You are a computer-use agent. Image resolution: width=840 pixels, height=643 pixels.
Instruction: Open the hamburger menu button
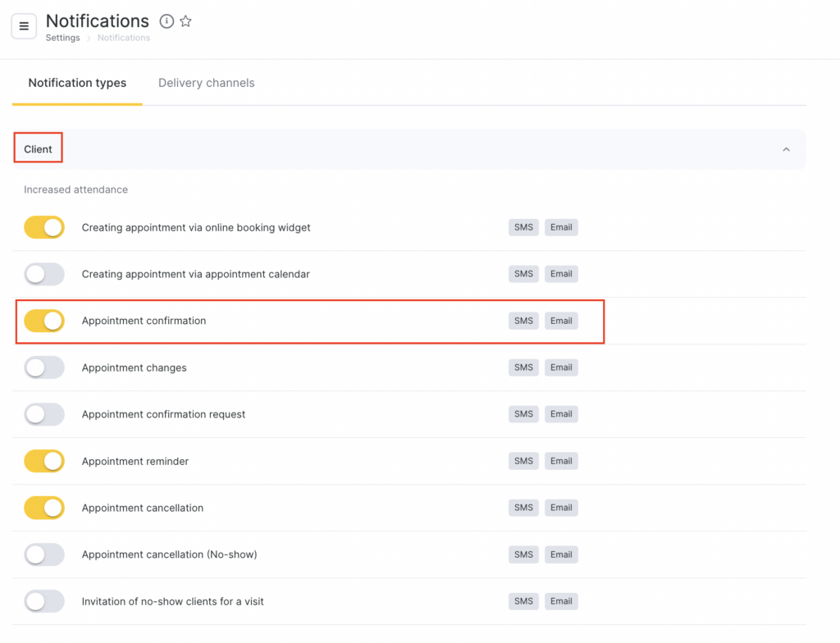tap(24, 26)
